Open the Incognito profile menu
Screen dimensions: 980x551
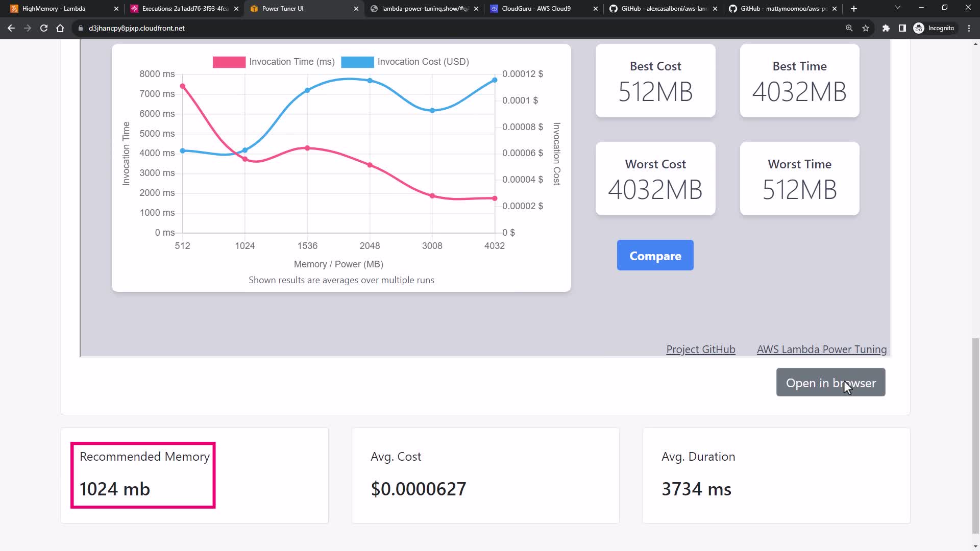coord(934,28)
